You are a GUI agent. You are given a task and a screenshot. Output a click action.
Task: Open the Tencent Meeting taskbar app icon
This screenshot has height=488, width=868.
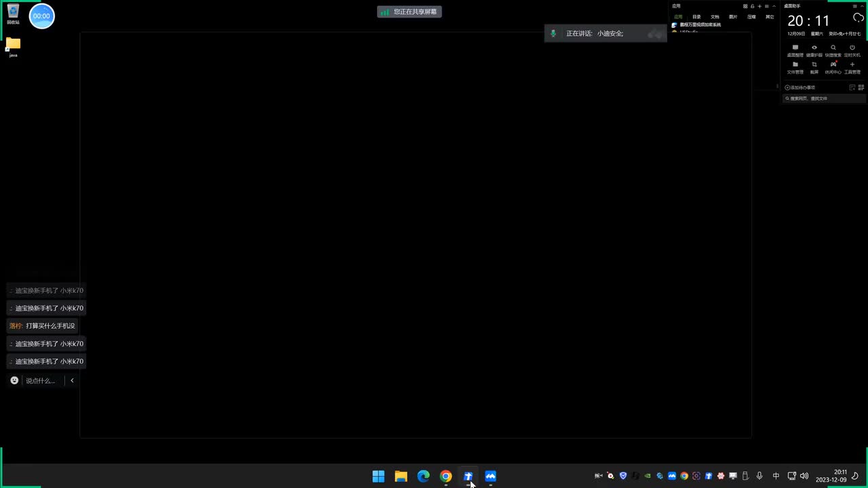coord(490,476)
